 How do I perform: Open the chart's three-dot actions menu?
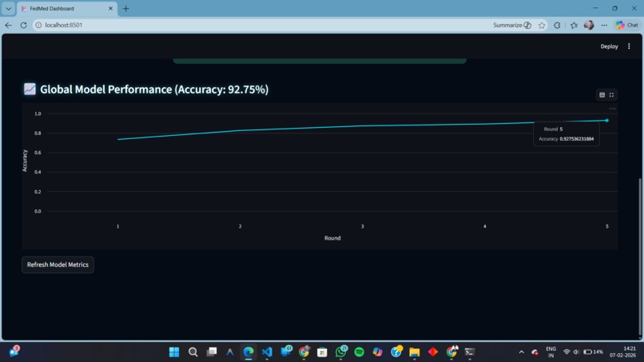[612, 109]
